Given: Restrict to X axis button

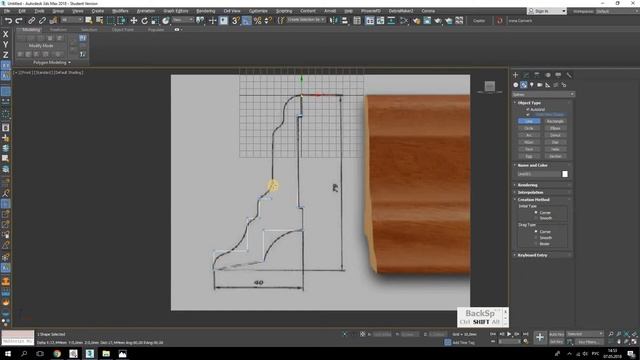Looking at the screenshot, I should tap(6, 34).
